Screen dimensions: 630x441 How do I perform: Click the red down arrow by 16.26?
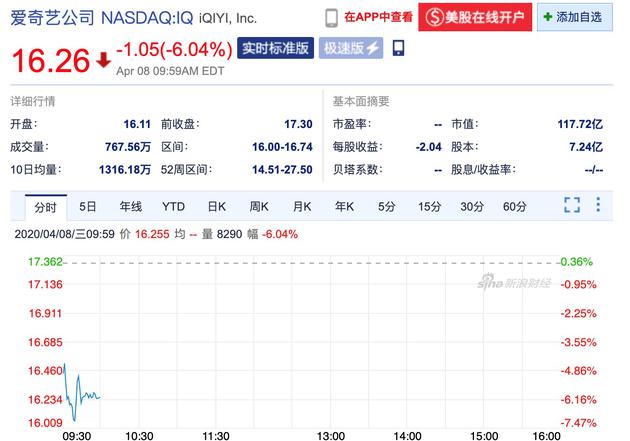104,60
